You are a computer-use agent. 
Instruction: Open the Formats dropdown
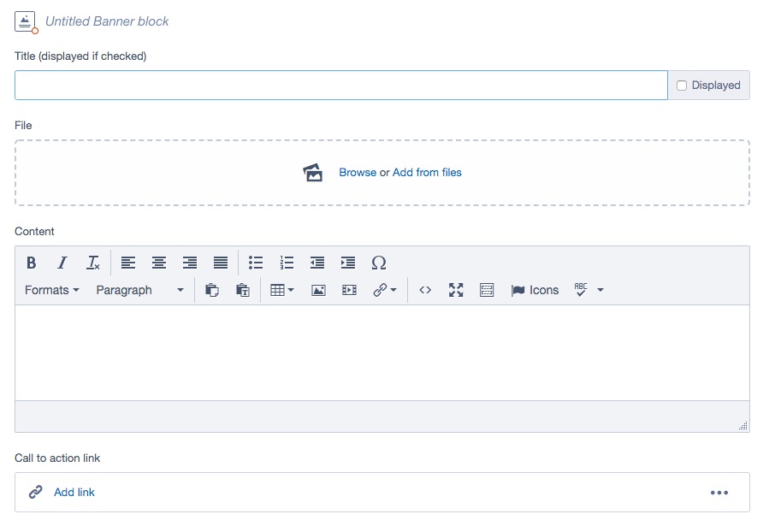coord(51,290)
